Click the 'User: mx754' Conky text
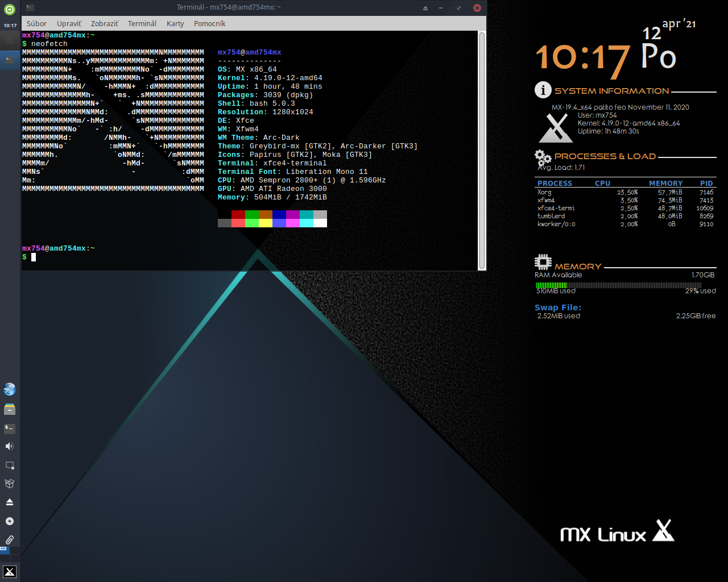This screenshot has width=728, height=582. (x=597, y=115)
